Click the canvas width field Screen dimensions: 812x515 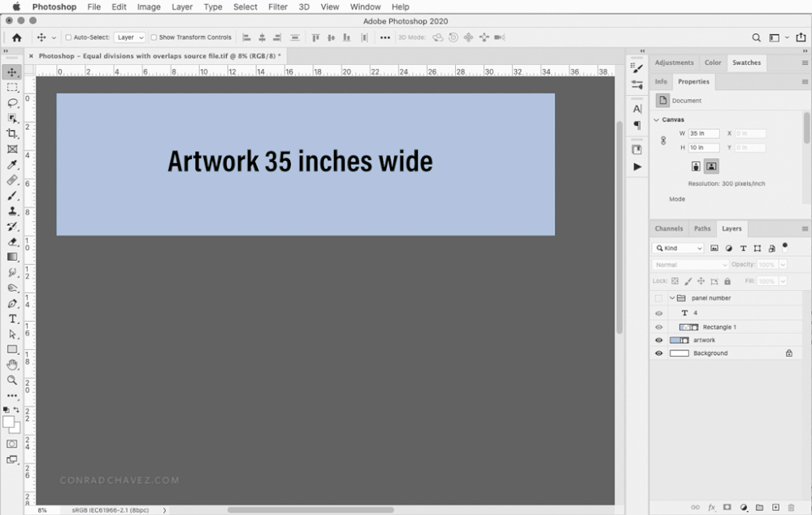pyautogui.click(x=704, y=133)
